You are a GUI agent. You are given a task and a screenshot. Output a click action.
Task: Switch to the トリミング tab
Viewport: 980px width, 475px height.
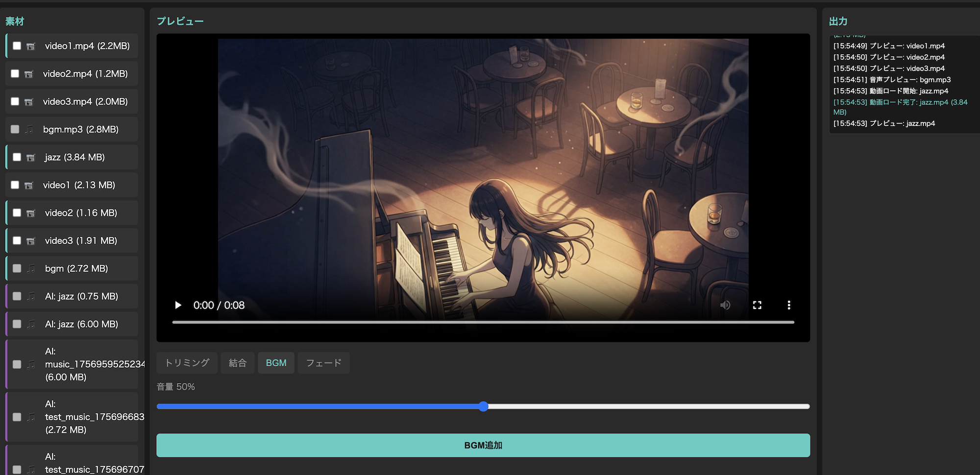[x=187, y=363]
